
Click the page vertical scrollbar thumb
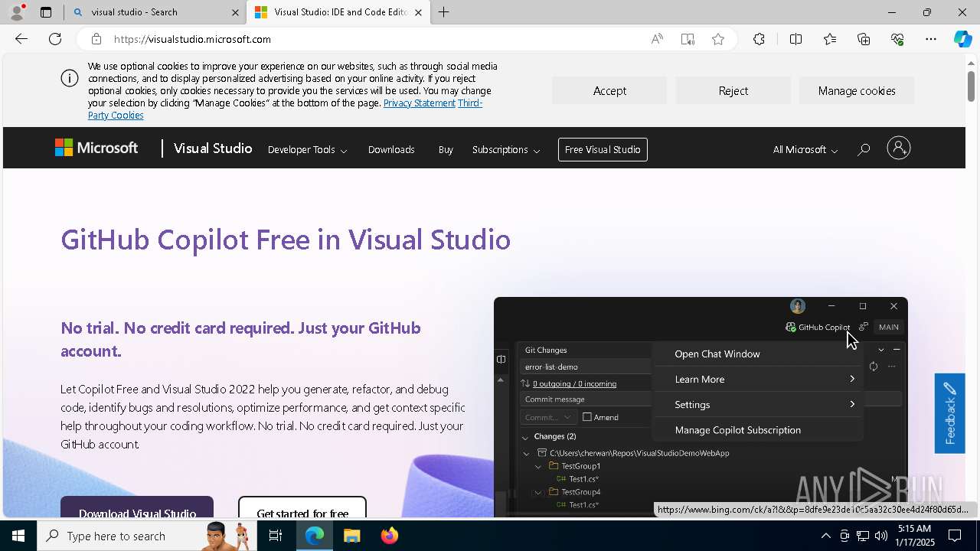coord(971,86)
